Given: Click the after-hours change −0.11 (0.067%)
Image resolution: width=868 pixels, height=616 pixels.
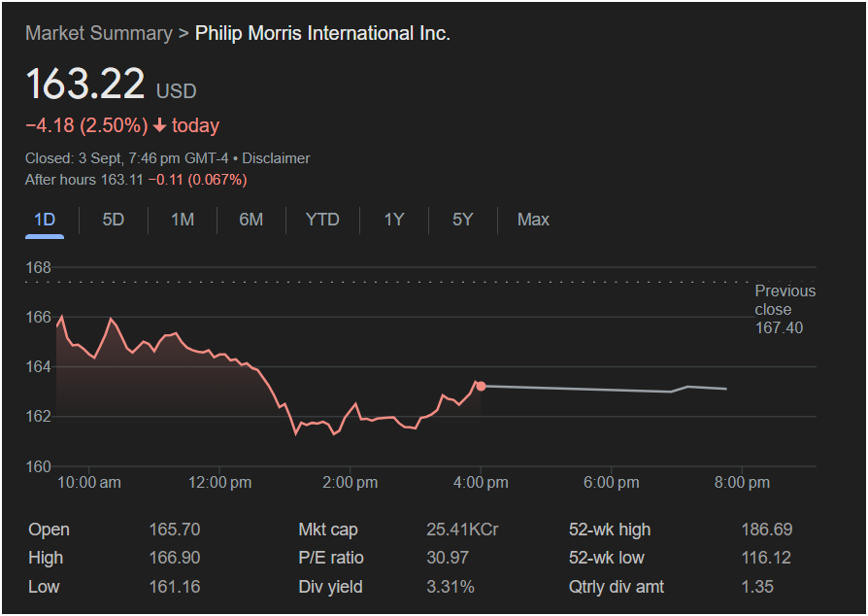Looking at the screenshot, I should (x=198, y=180).
